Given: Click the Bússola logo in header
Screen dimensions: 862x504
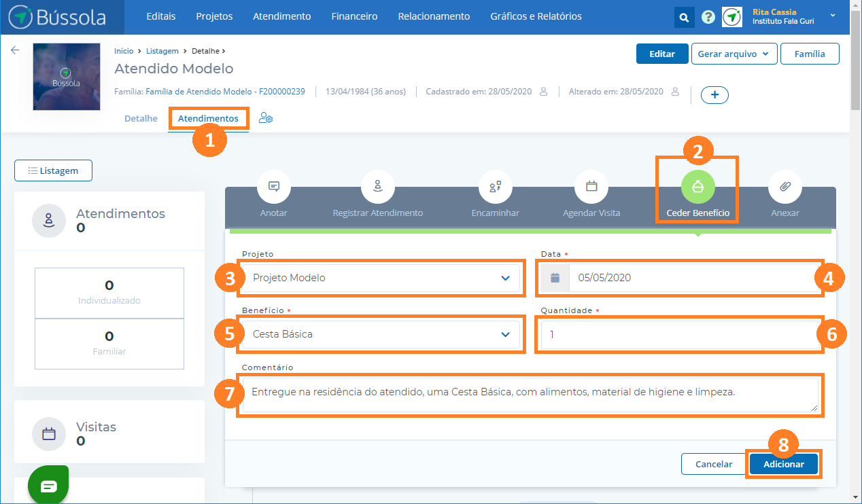Looking at the screenshot, I should coord(57,17).
